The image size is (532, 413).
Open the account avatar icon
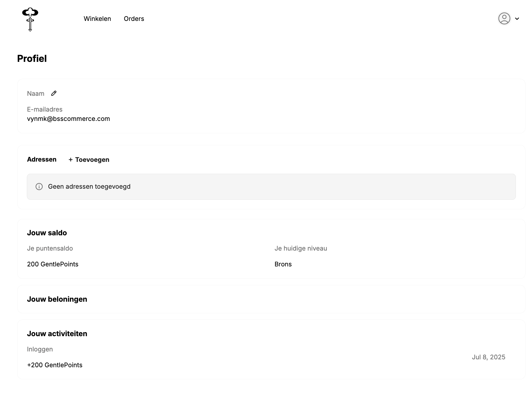[x=504, y=19]
